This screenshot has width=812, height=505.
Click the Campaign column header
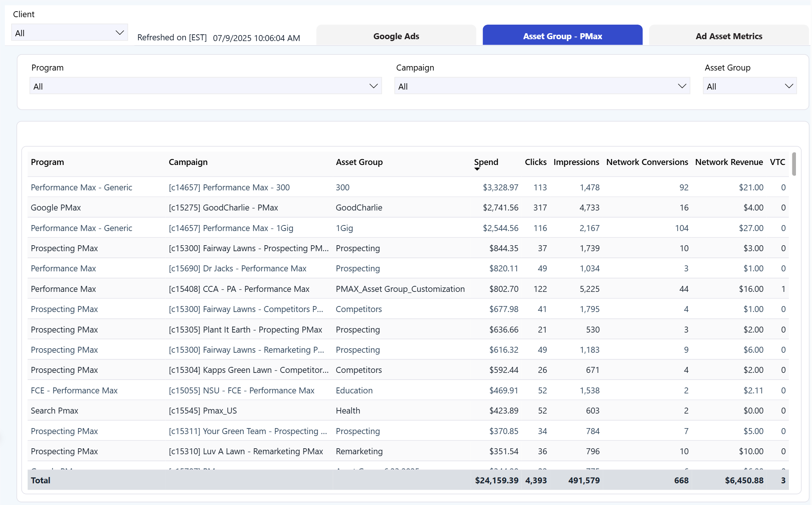click(188, 162)
